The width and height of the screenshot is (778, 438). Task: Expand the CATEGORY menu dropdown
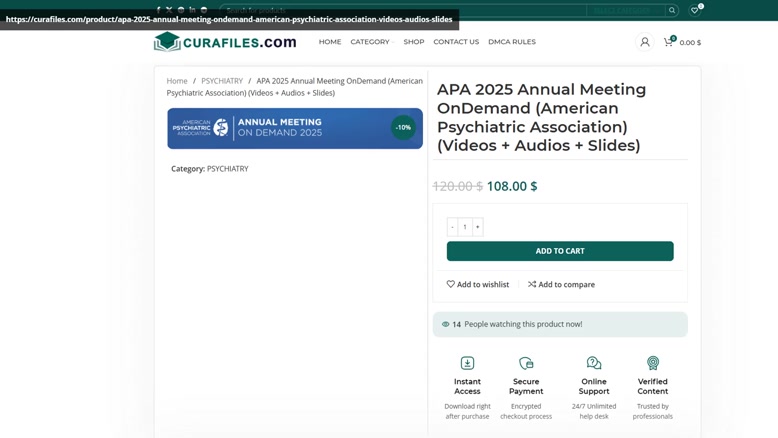(x=372, y=42)
